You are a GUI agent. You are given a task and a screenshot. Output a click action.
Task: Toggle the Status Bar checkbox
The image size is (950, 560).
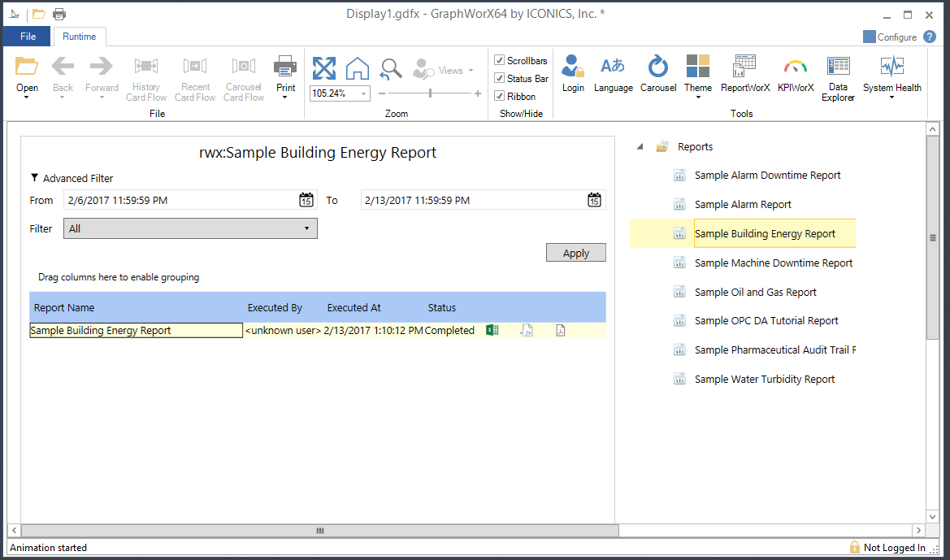(500, 78)
